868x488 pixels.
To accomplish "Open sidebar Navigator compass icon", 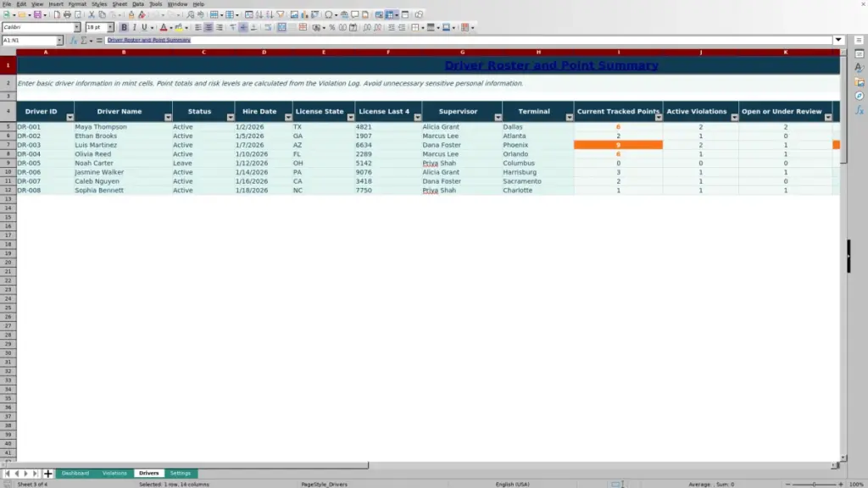I will click(x=860, y=97).
